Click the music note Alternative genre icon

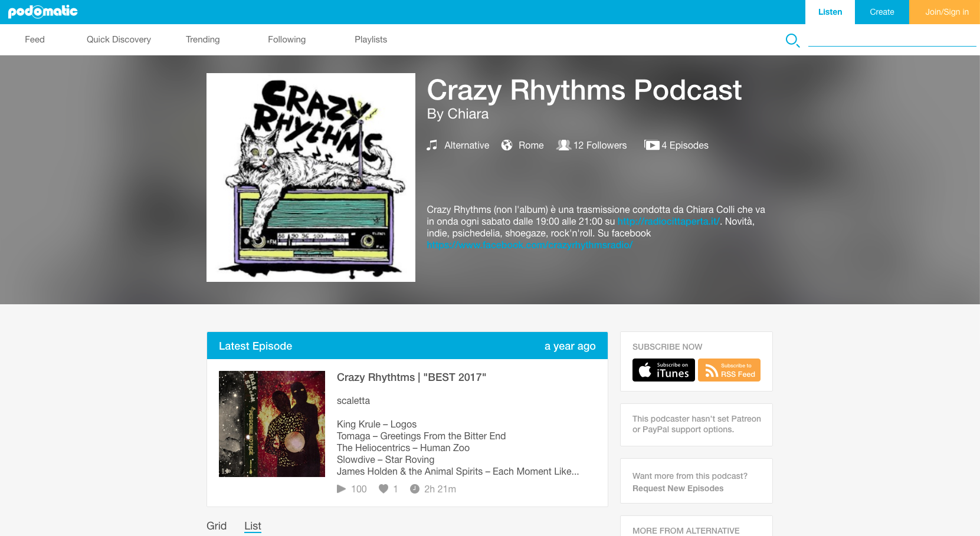click(x=432, y=145)
